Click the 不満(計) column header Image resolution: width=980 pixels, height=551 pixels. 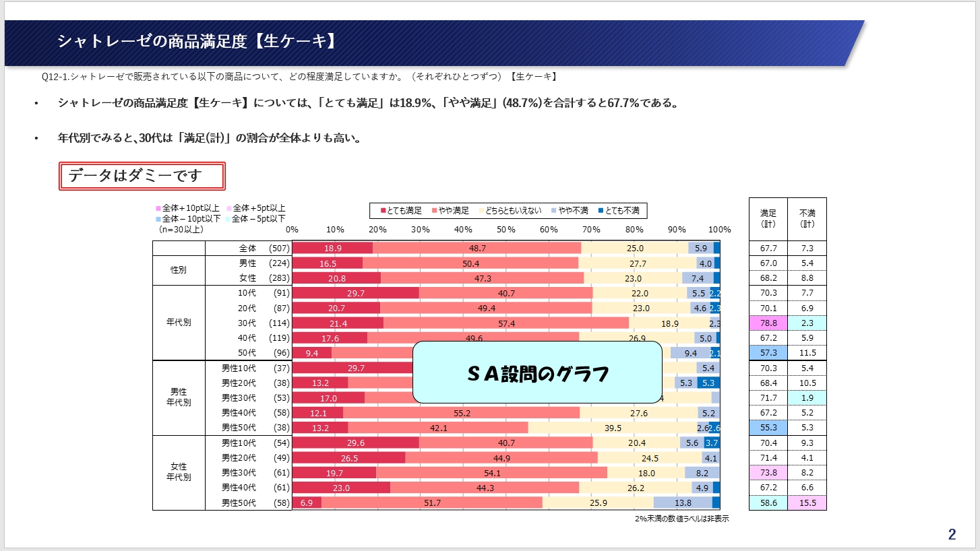[x=807, y=219]
